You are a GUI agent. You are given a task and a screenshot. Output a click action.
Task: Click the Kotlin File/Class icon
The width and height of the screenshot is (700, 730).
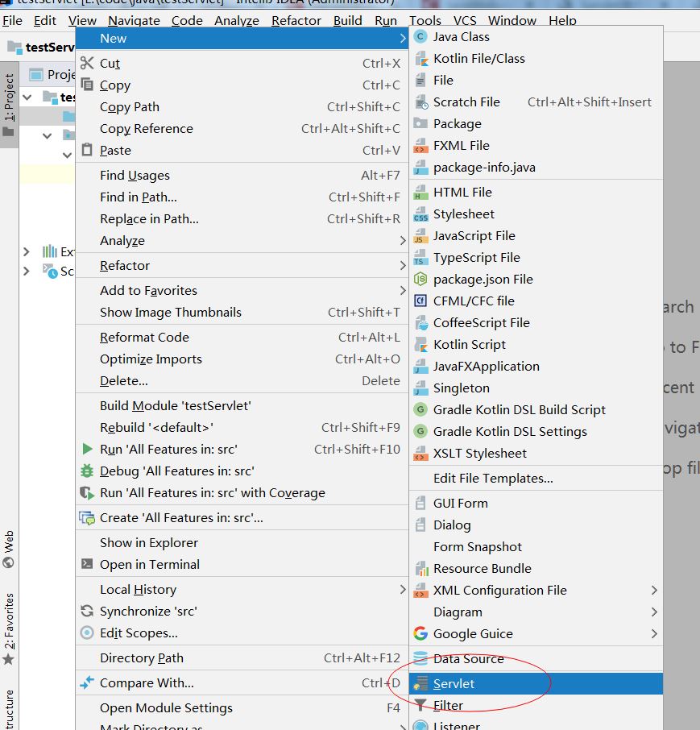click(x=420, y=59)
